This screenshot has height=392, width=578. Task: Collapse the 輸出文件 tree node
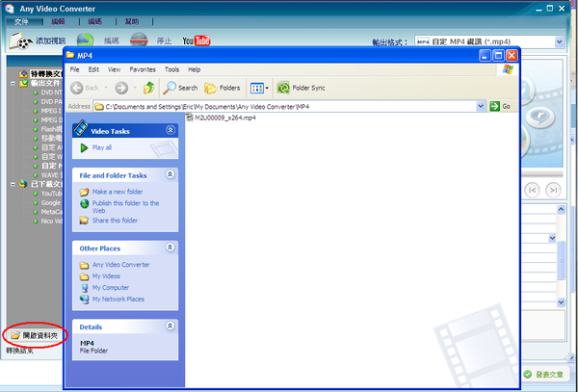(13, 83)
